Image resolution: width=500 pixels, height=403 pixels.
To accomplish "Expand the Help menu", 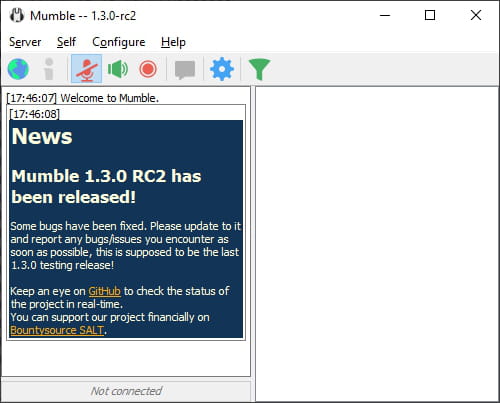I will (173, 42).
